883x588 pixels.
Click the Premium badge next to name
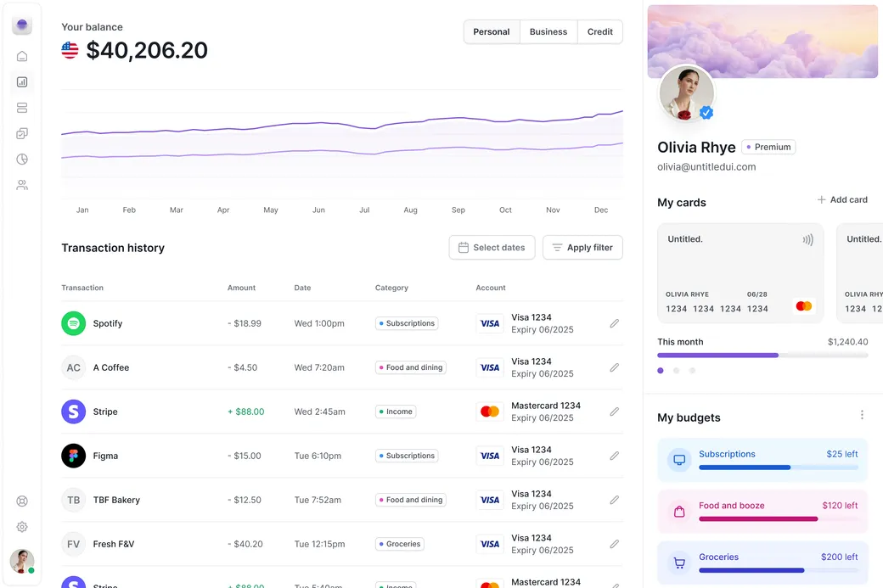768,147
